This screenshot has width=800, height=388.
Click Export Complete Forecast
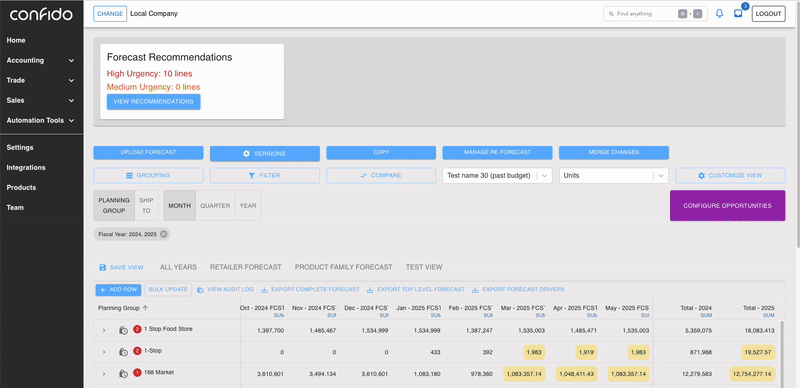311,289
